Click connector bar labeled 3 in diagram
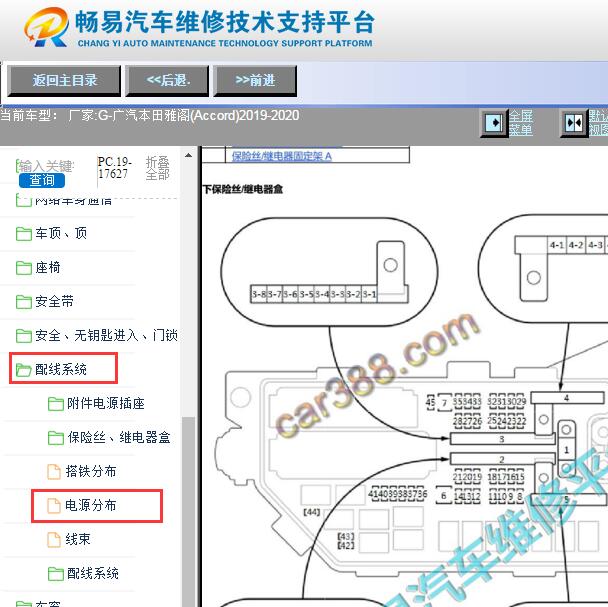The height and width of the screenshot is (607, 608). pyautogui.click(x=502, y=439)
